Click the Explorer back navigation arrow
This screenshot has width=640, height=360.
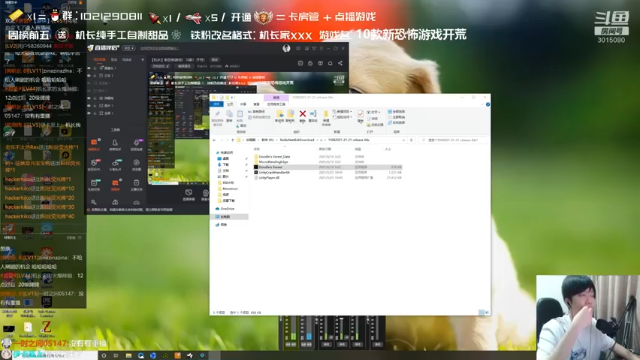pyautogui.click(x=214, y=140)
